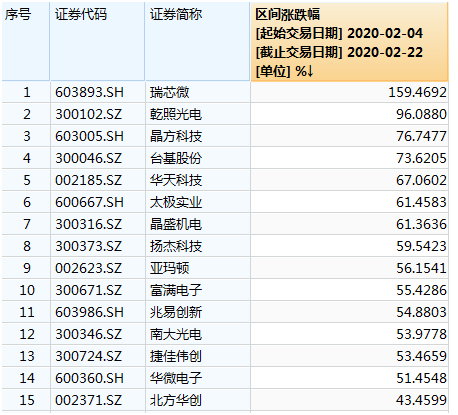
Task: Sort by the 区间涨跌幅 column header
Action: click(x=349, y=42)
